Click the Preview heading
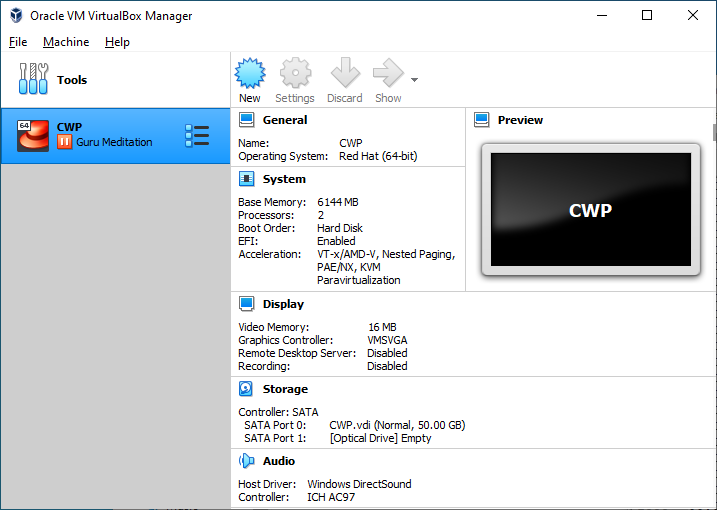The image size is (717, 510). click(520, 120)
